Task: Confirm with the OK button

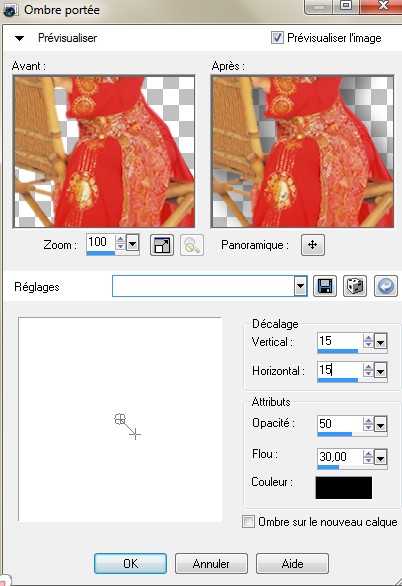Action: click(130, 563)
